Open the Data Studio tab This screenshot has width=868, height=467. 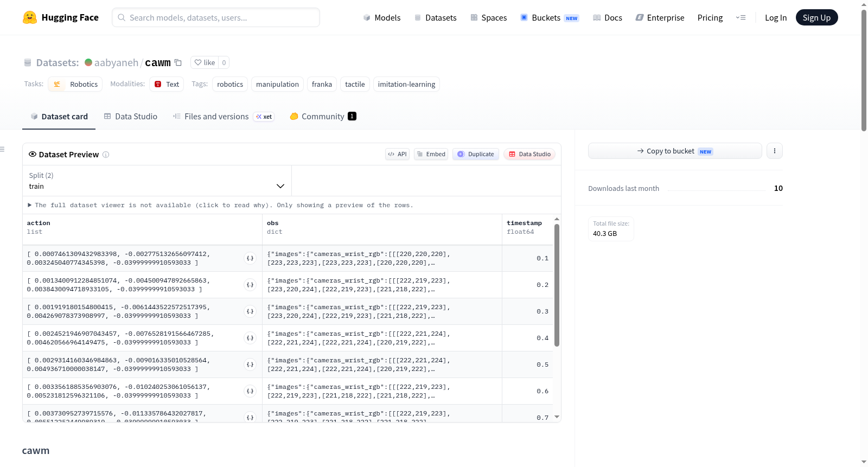click(131, 117)
